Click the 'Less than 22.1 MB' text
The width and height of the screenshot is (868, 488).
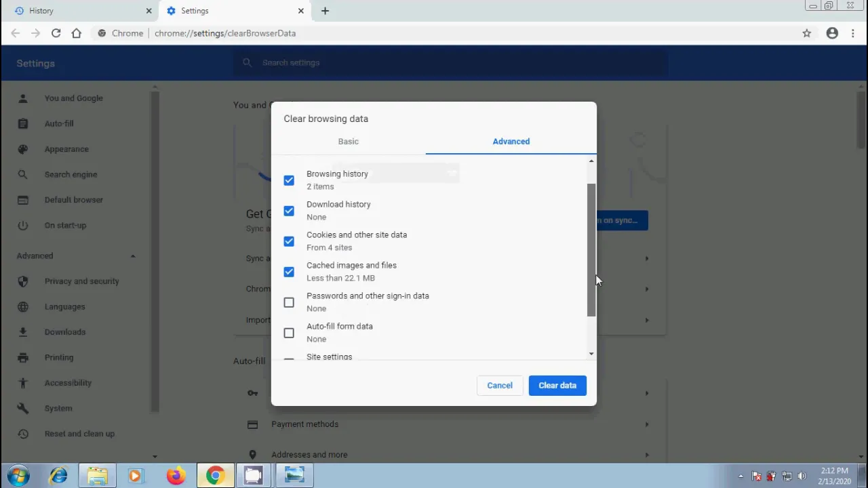click(340, 278)
